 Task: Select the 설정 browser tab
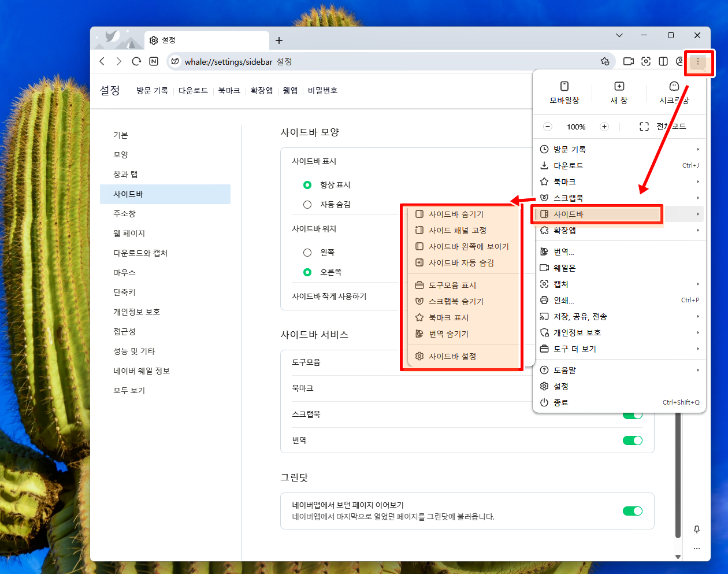coord(207,40)
